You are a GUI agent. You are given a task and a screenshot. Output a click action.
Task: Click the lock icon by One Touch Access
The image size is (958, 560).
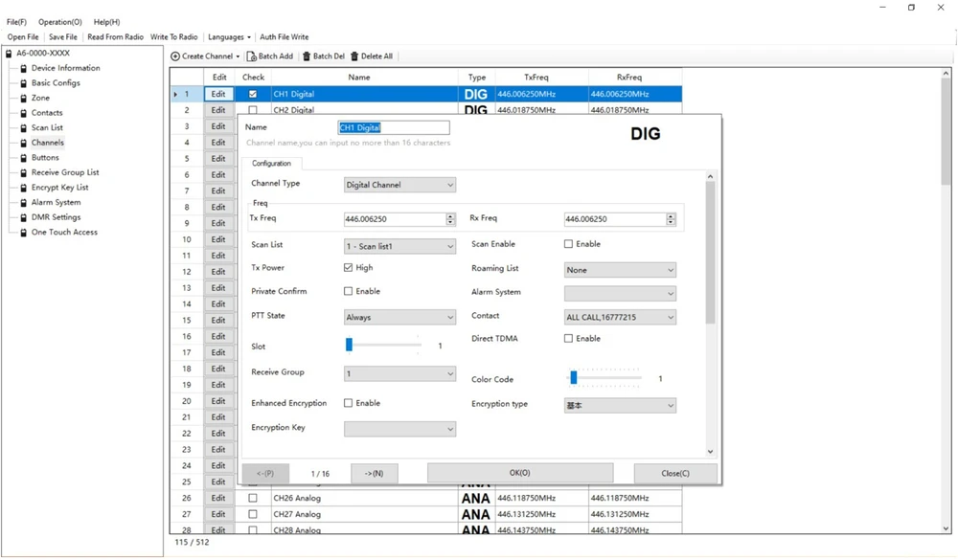(x=24, y=233)
